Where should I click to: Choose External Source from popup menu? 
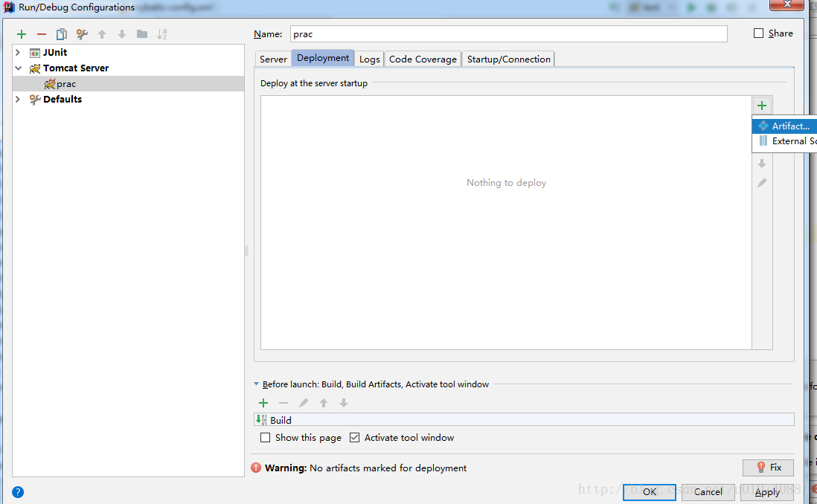click(784, 141)
